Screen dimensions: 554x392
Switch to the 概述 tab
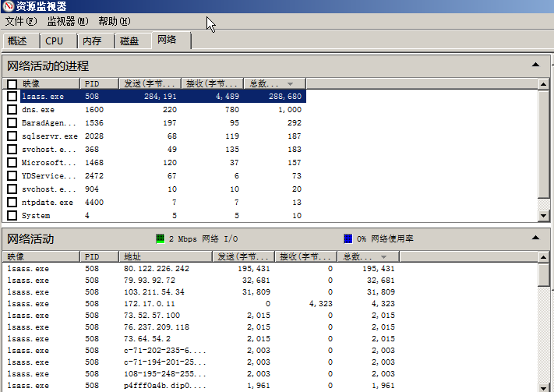tap(18, 41)
